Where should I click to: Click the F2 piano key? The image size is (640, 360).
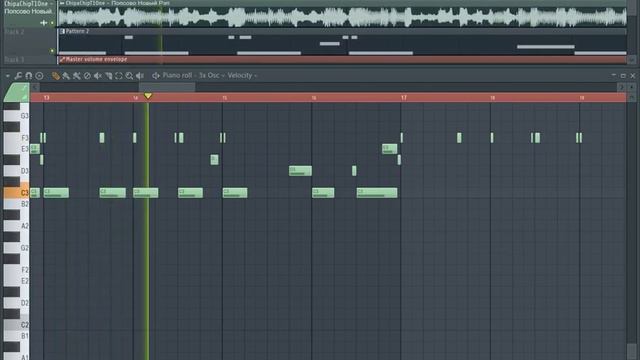click(x=16, y=270)
